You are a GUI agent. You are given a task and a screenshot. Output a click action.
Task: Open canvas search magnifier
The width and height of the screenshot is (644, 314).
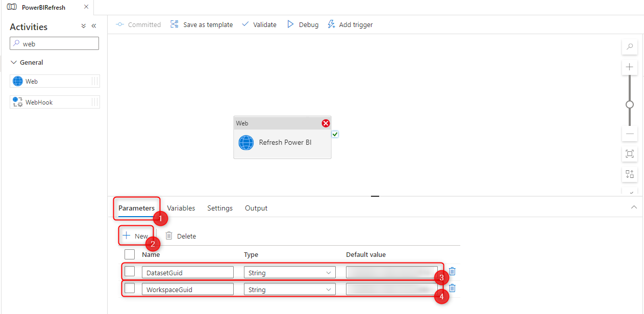point(630,47)
